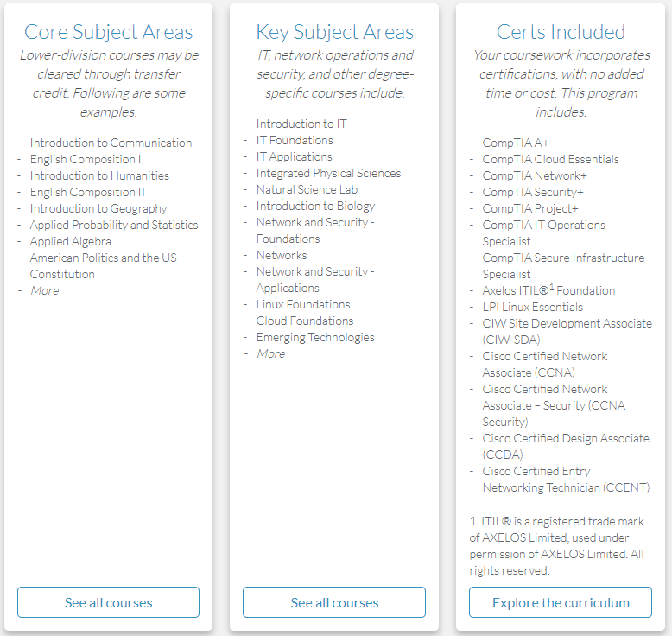Image resolution: width=672 pixels, height=636 pixels.
Task: Select the Key Subject Areas heading
Action: pos(335,32)
